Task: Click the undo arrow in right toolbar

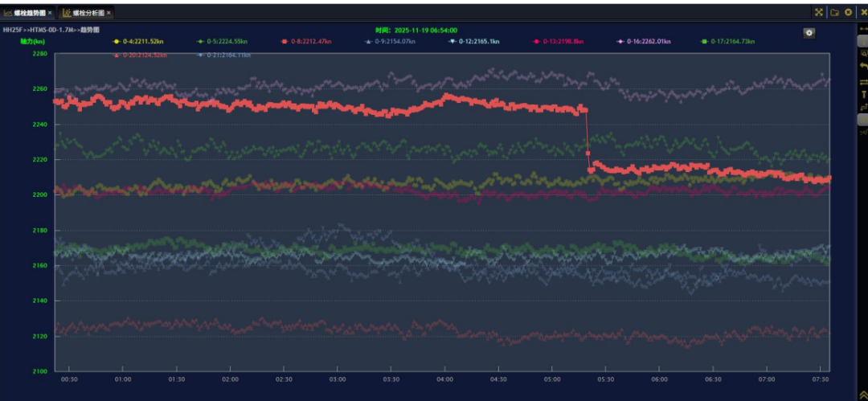Action: 864,66
